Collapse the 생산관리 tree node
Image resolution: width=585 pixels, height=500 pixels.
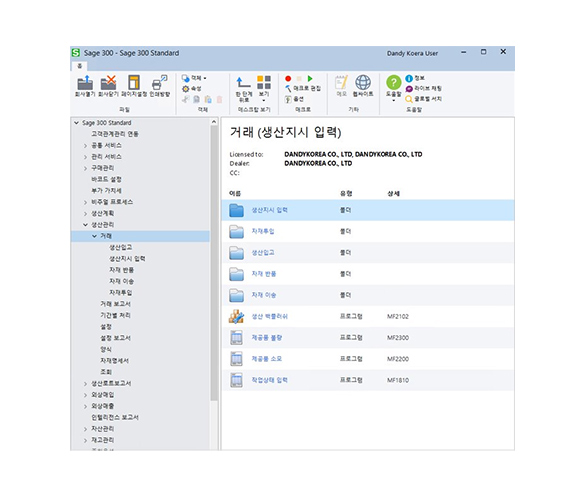[x=85, y=225]
